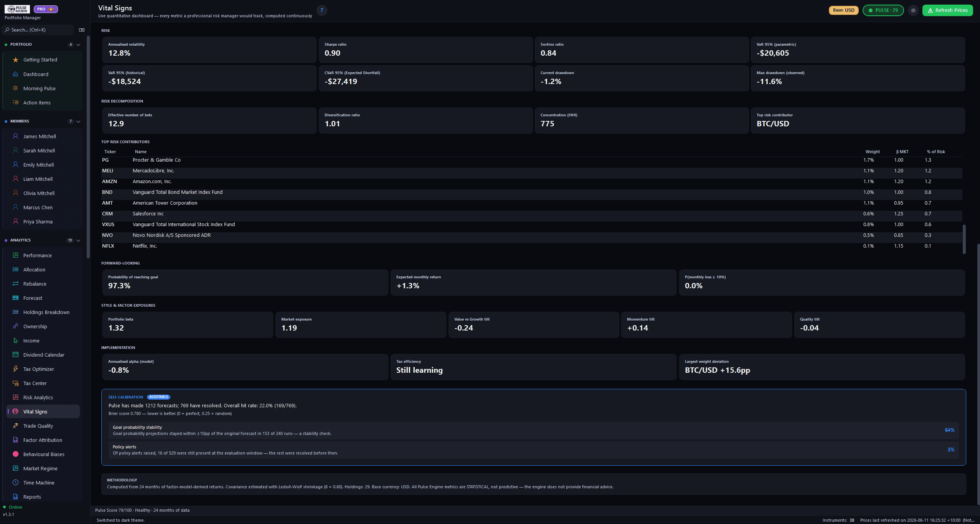
Task: Collapse the Members section chevron
Action: click(x=78, y=121)
